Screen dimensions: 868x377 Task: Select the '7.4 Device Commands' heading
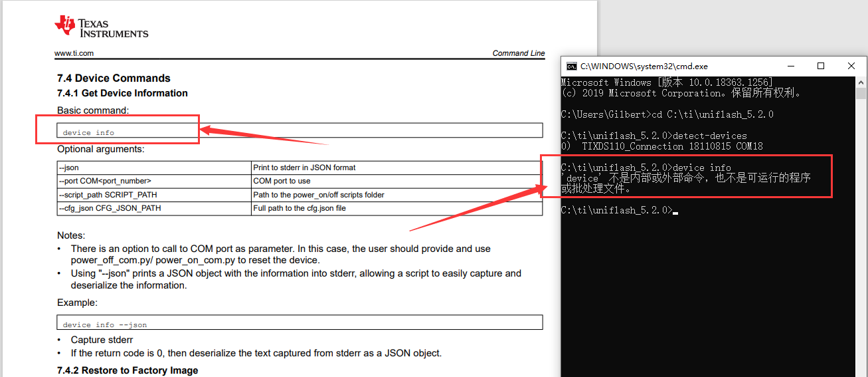pyautogui.click(x=114, y=78)
